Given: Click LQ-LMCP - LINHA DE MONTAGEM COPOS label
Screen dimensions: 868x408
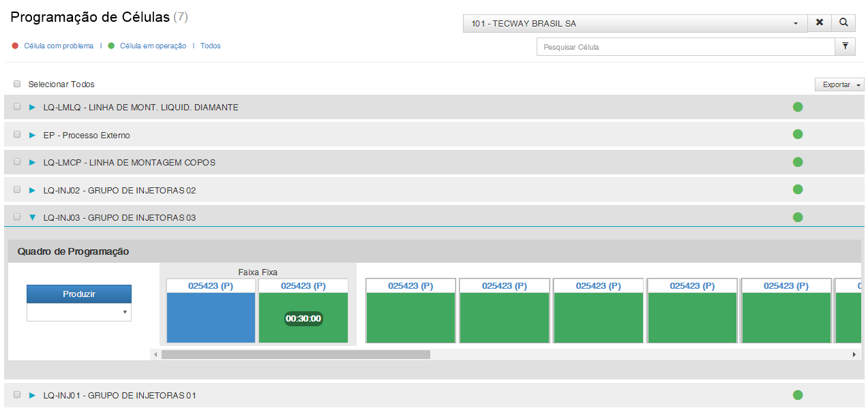Looking at the screenshot, I should click(129, 163).
